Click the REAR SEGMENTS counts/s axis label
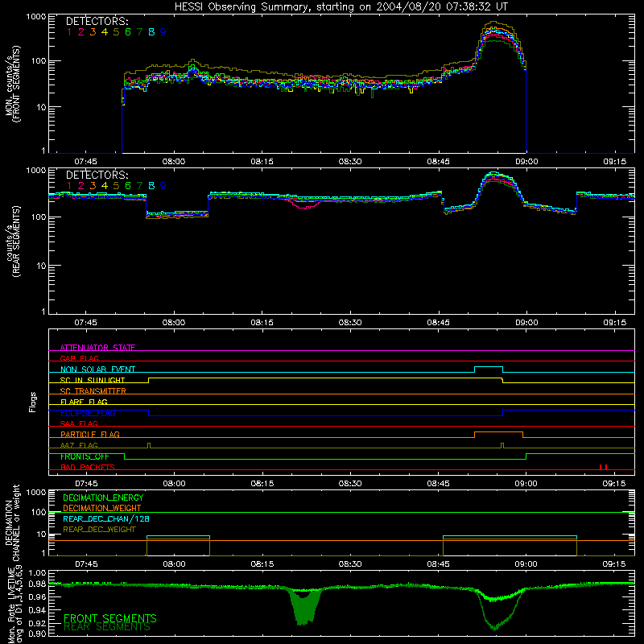The image size is (644, 644). (13, 242)
